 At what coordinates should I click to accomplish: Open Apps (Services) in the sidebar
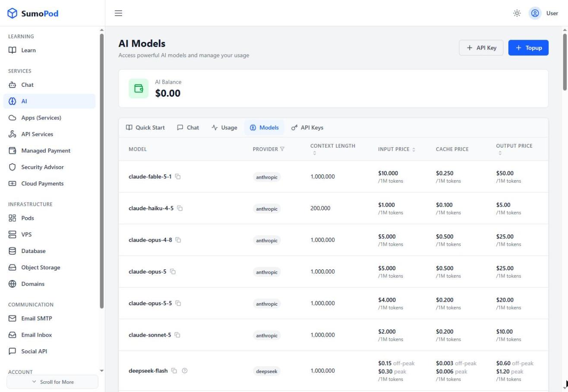tap(49, 118)
